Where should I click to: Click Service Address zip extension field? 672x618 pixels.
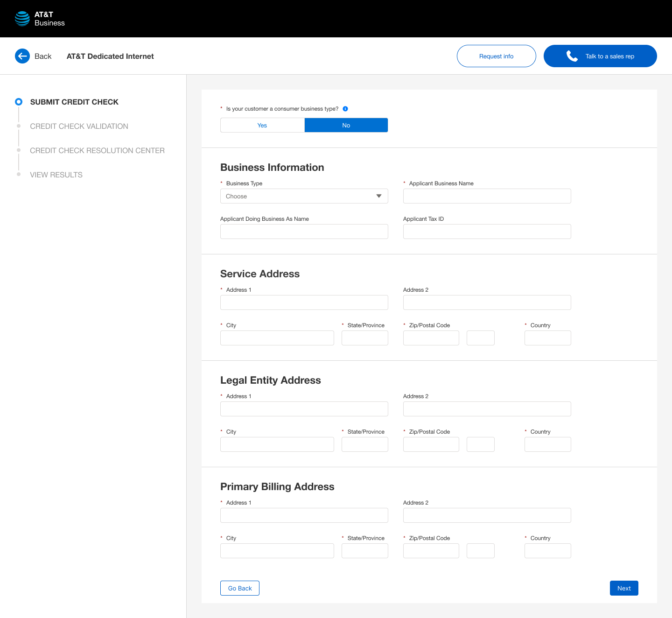pyautogui.click(x=481, y=338)
